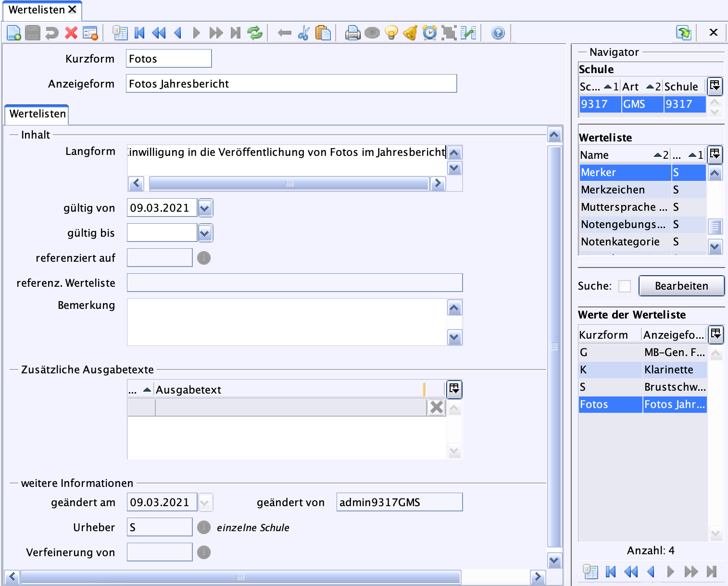Click the info icon next to Urheber

point(204,527)
